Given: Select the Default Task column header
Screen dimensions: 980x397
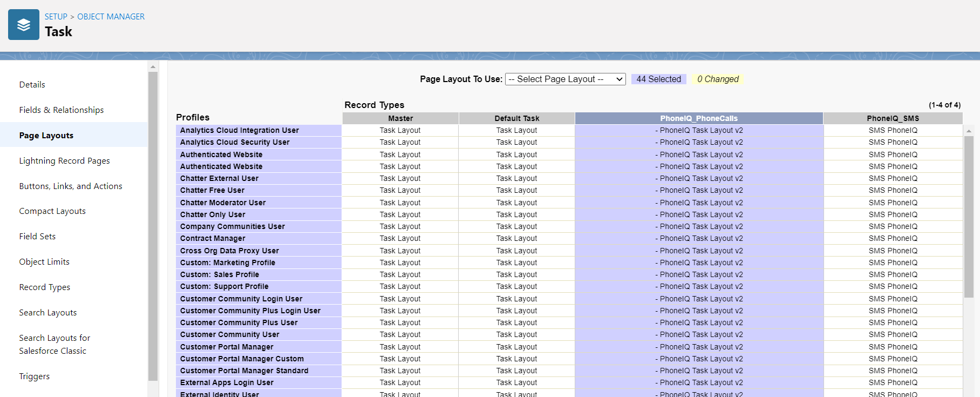Looking at the screenshot, I should pos(516,118).
